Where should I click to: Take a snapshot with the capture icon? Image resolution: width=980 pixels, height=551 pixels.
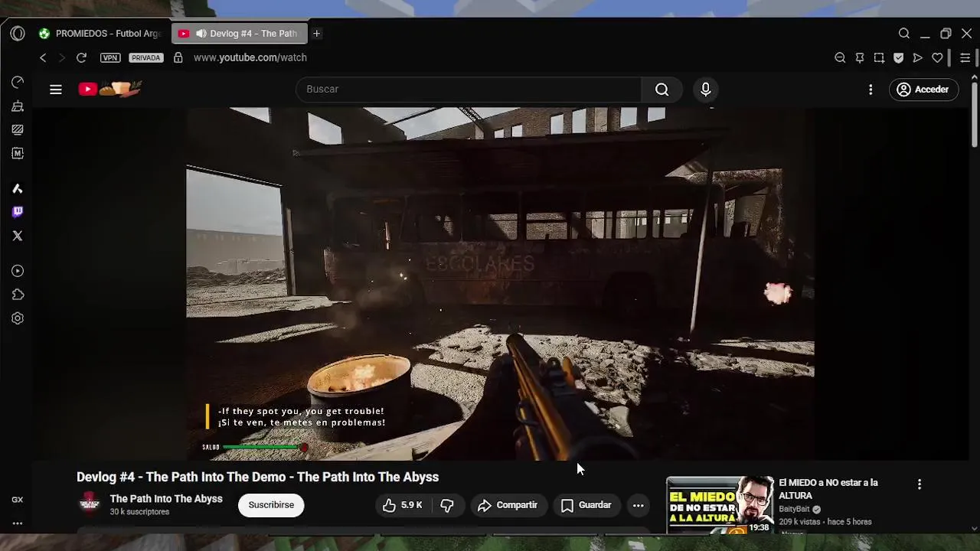[x=879, y=57]
